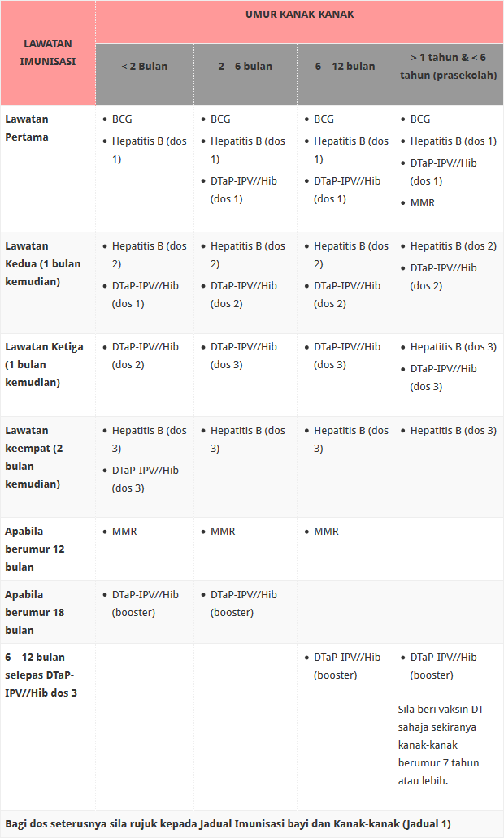
Task: Select the booster entry in the prasekolah column
Action: [443, 666]
